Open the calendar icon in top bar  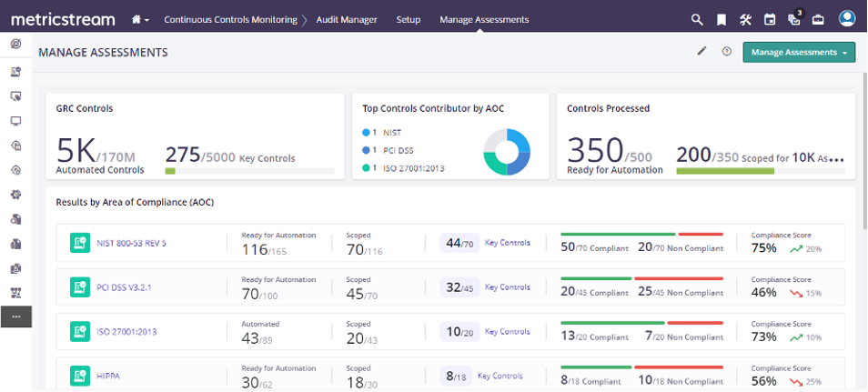(x=770, y=19)
